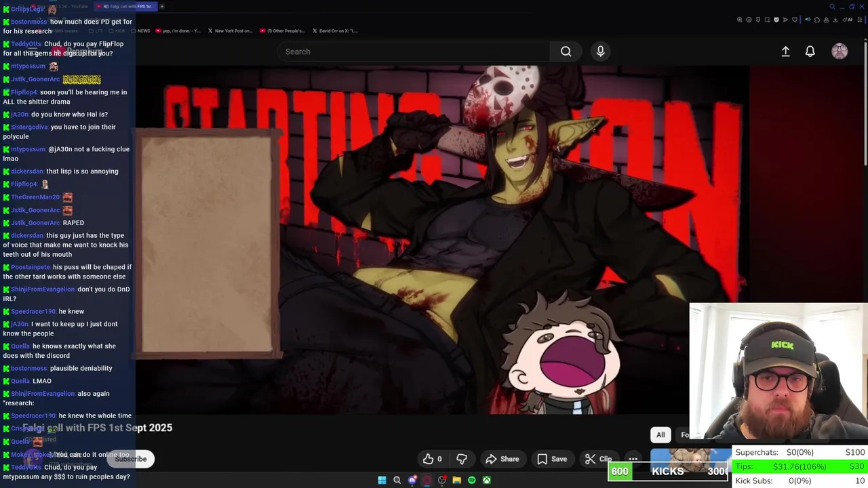Open the Other People's YouTube bookmark
The height and width of the screenshot is (488, 868).
pyautogui.click(x=282, y=30)
